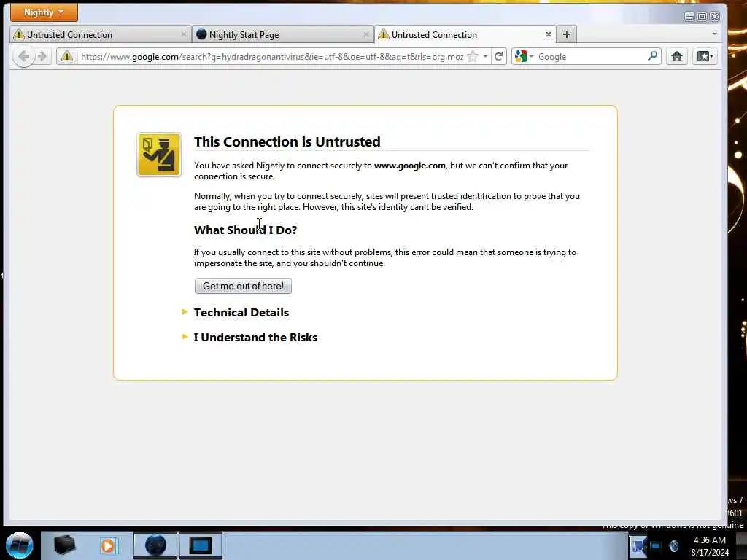Go to the home page
The image size is (747, 560).
[x=676, y=56]
